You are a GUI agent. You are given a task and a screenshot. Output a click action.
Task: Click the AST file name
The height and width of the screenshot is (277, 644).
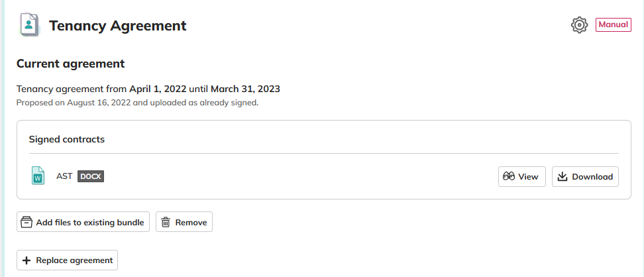click(x=64, y=176)
